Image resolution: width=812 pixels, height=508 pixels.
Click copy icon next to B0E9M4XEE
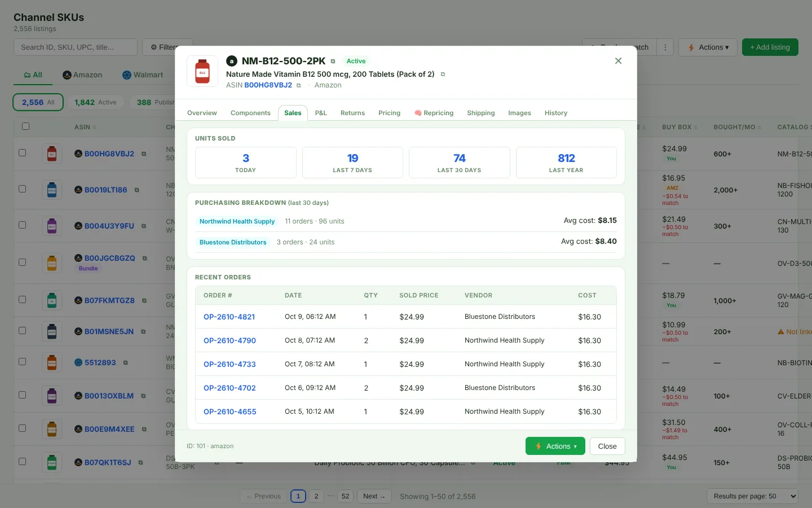(x=144, y=430)
